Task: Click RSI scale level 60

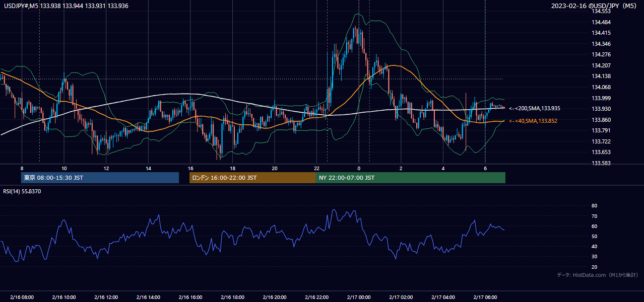Action: pos(594,226)
